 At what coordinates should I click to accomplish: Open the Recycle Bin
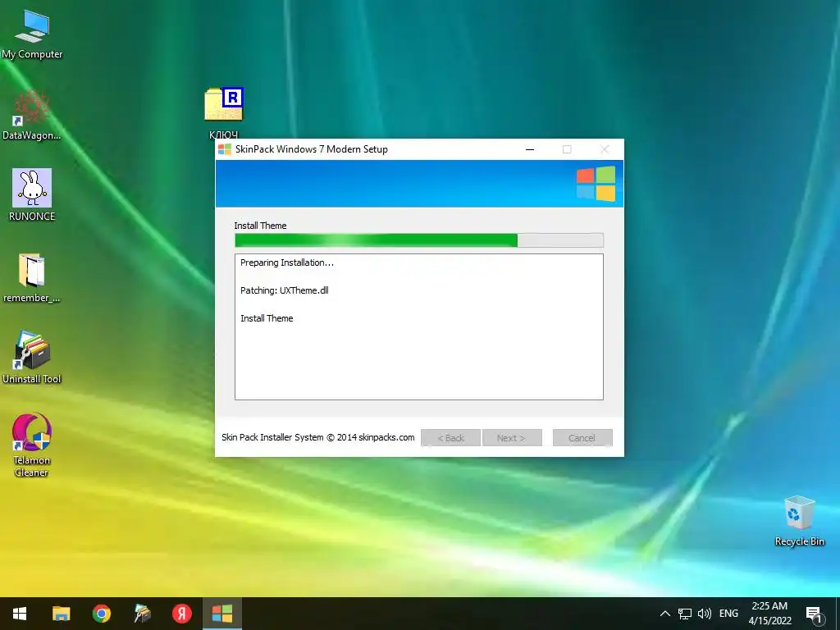click(799, 521)
